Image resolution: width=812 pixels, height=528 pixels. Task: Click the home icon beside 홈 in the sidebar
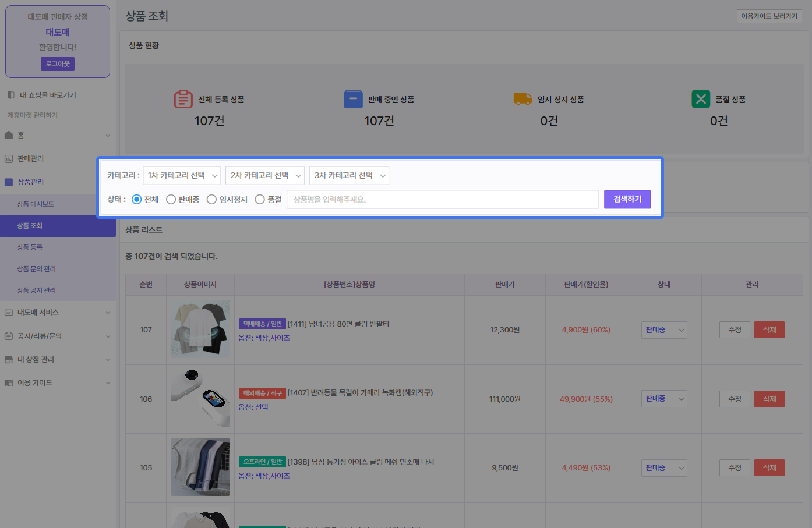point(9,135)
